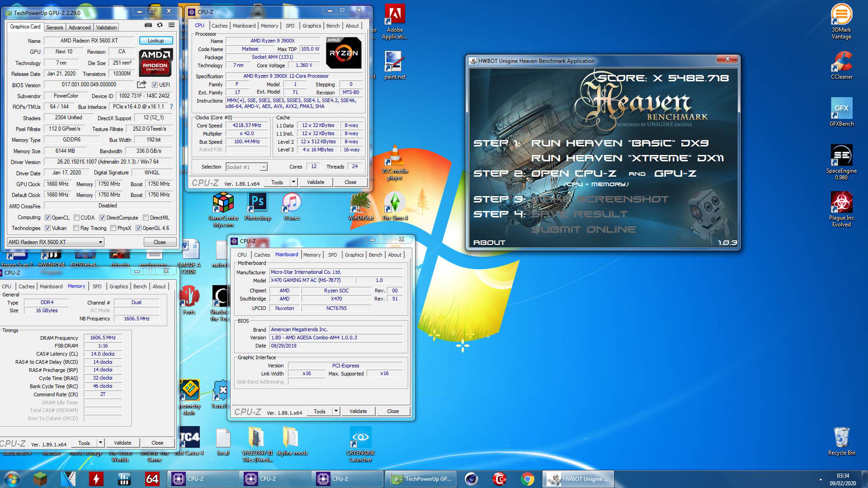
Task: Toggle Ray Tracing checkbox
Action: pos(76,228)
